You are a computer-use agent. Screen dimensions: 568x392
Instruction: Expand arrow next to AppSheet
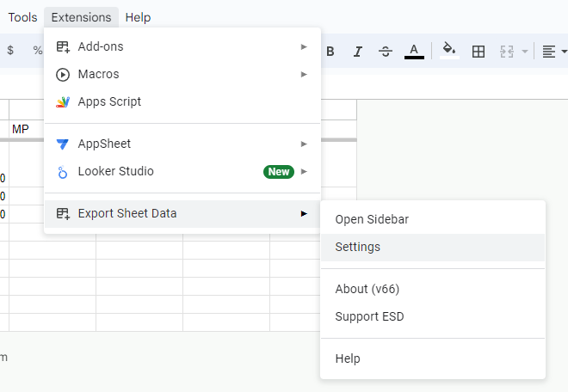click(304, 144)
